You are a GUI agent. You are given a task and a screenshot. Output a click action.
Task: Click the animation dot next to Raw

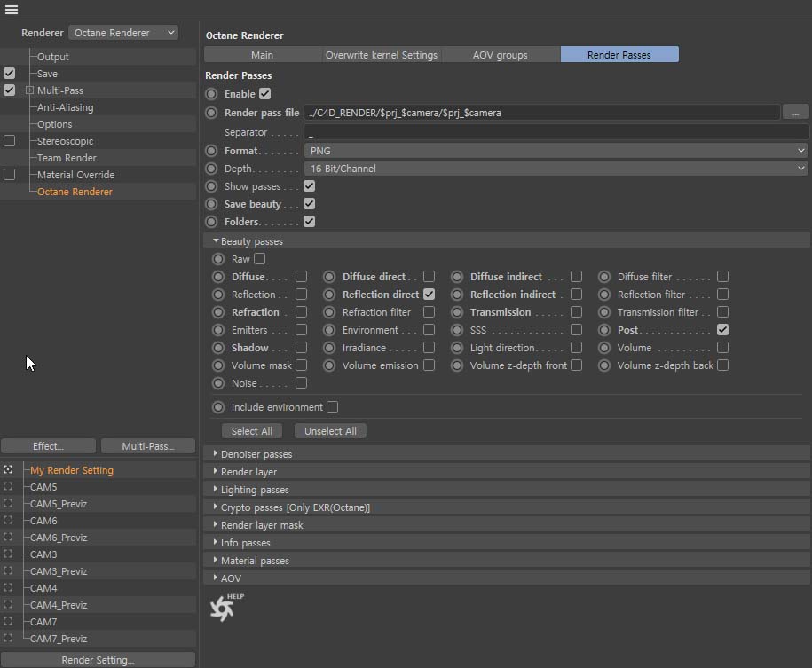(218, 259)
